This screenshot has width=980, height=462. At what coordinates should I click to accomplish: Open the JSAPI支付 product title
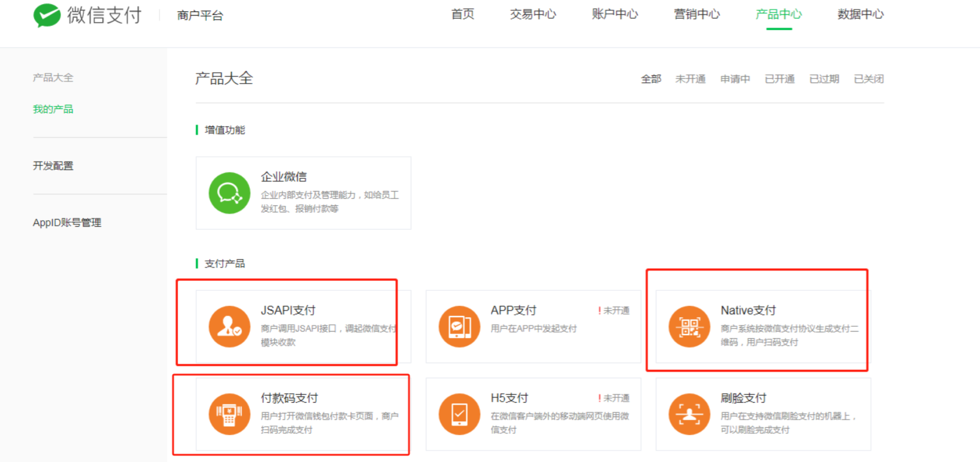pyautogui.click(x=288, y=311)
